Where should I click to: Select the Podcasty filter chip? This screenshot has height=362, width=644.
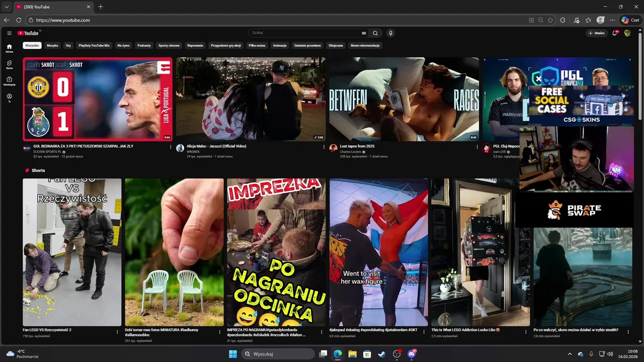click(x=144, y=45)
